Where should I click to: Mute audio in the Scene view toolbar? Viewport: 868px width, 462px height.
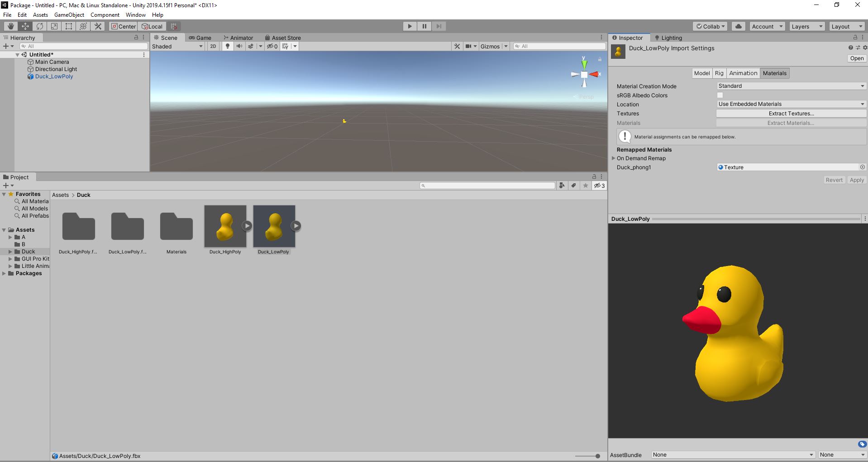pos(239,46)
